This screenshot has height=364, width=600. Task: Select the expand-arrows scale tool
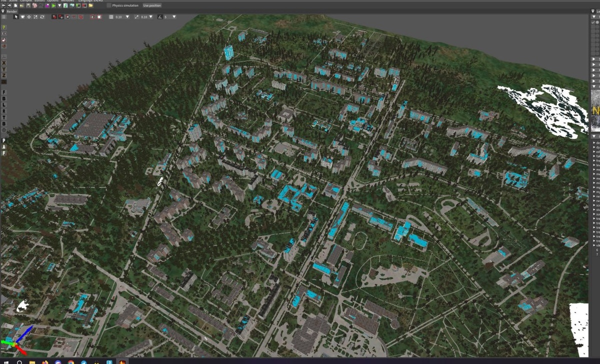[35, 17]
